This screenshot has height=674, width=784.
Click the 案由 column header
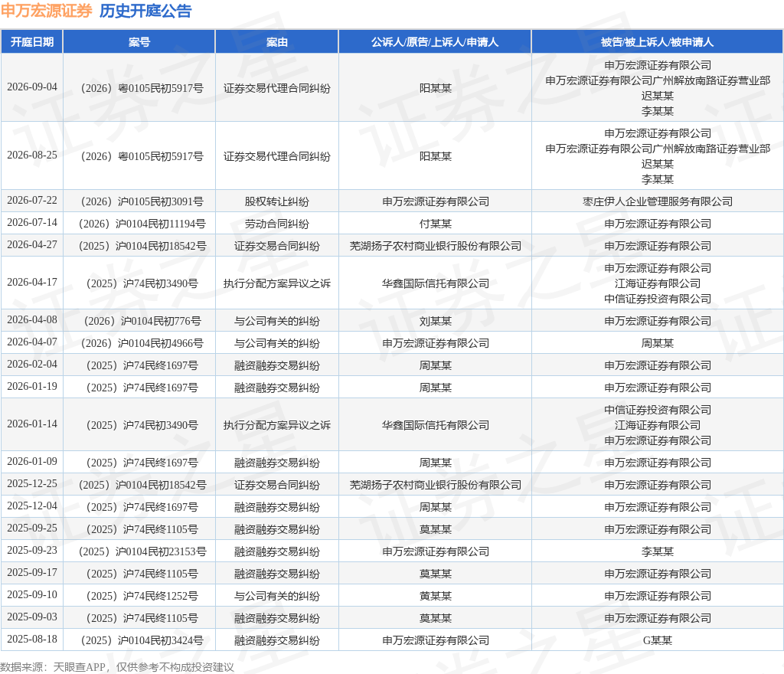pyautogui.click(x=277, y=42)
